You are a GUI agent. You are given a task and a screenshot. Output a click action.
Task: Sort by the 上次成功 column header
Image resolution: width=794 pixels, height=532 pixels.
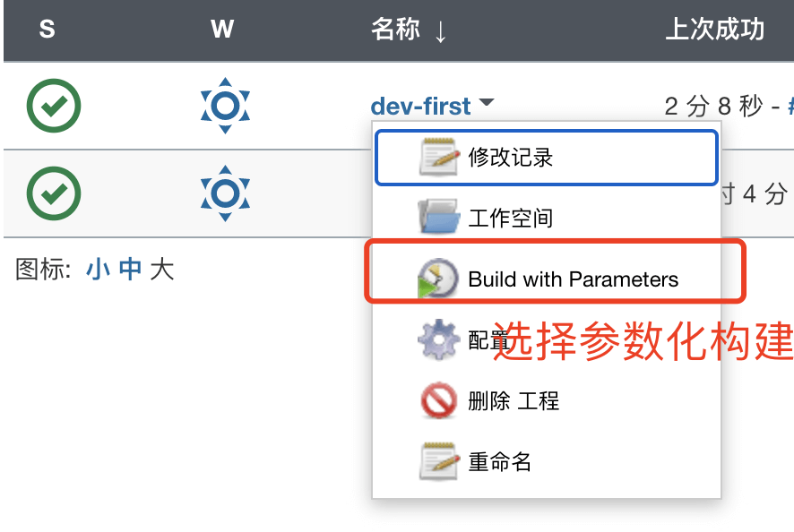714,30
